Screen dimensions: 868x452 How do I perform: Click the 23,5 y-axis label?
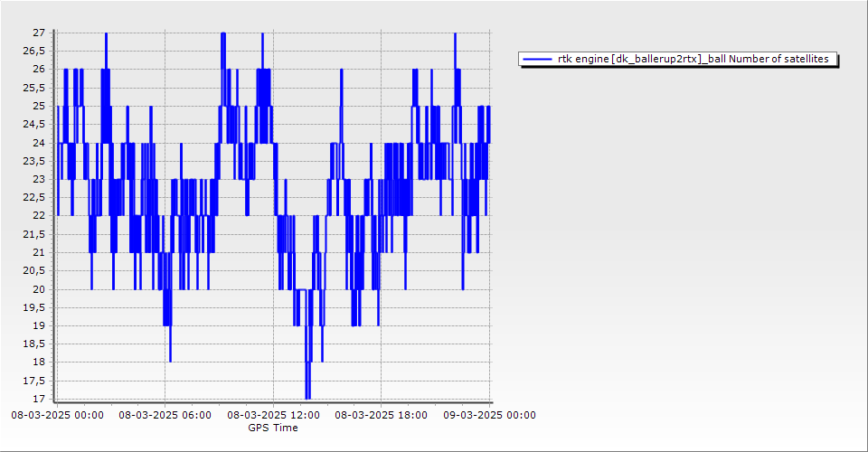34,161
